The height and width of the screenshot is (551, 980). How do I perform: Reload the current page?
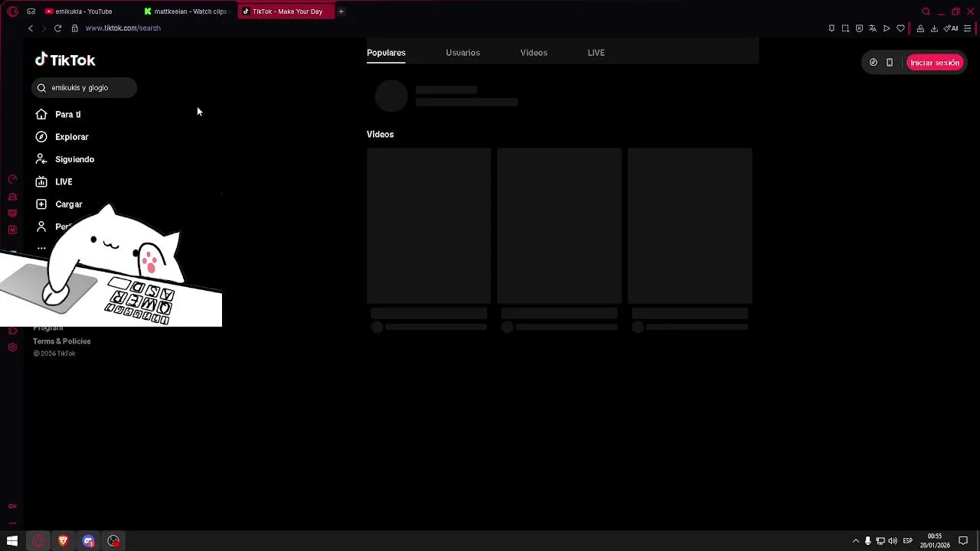[x=57, y=28]
